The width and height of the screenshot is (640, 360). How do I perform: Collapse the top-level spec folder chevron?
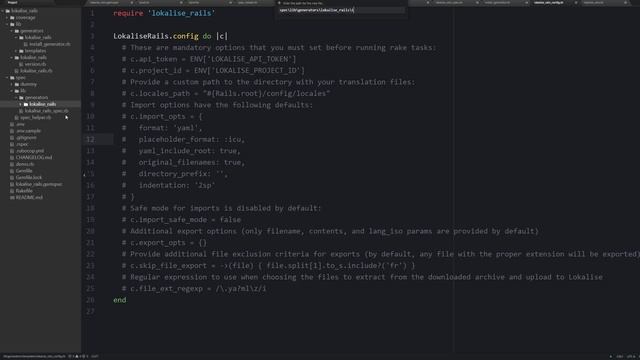(7, 78)
